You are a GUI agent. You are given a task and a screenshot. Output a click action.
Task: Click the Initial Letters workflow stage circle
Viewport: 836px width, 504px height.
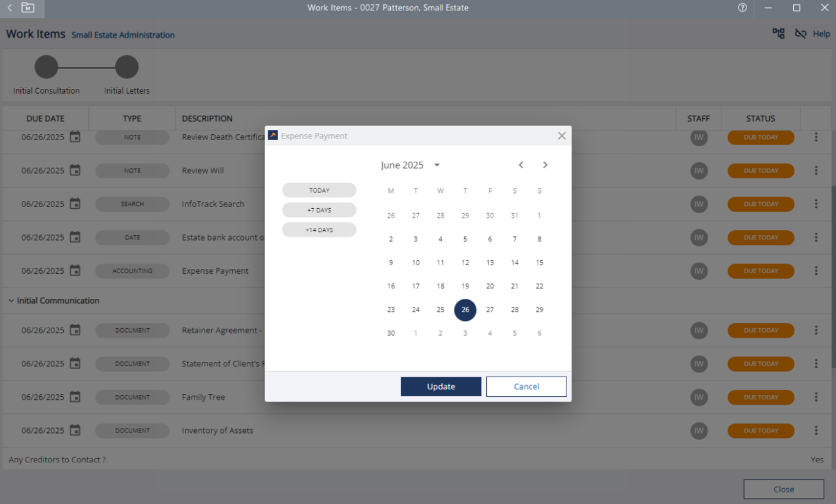coord(127,67)
